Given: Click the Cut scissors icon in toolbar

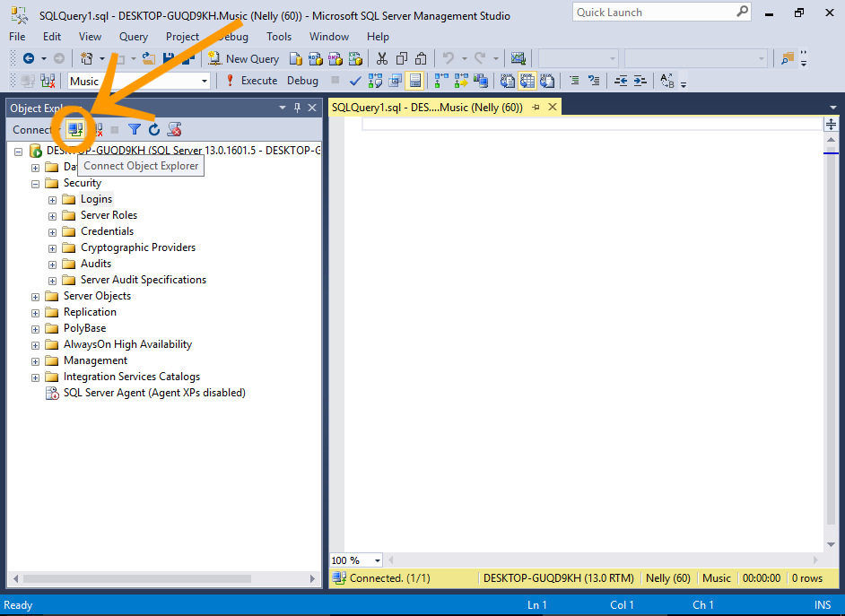Looking at the screenshot, I should [381, 58].
